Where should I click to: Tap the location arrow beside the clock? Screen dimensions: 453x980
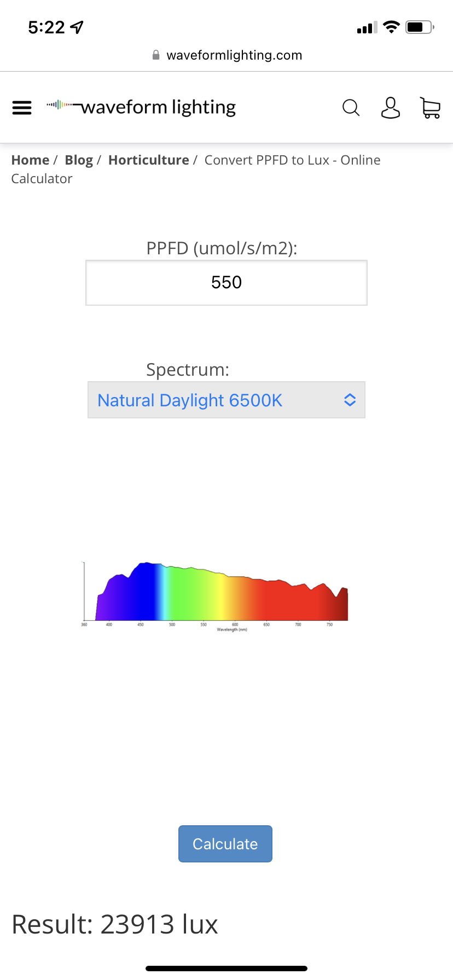(x=77, y=27)
